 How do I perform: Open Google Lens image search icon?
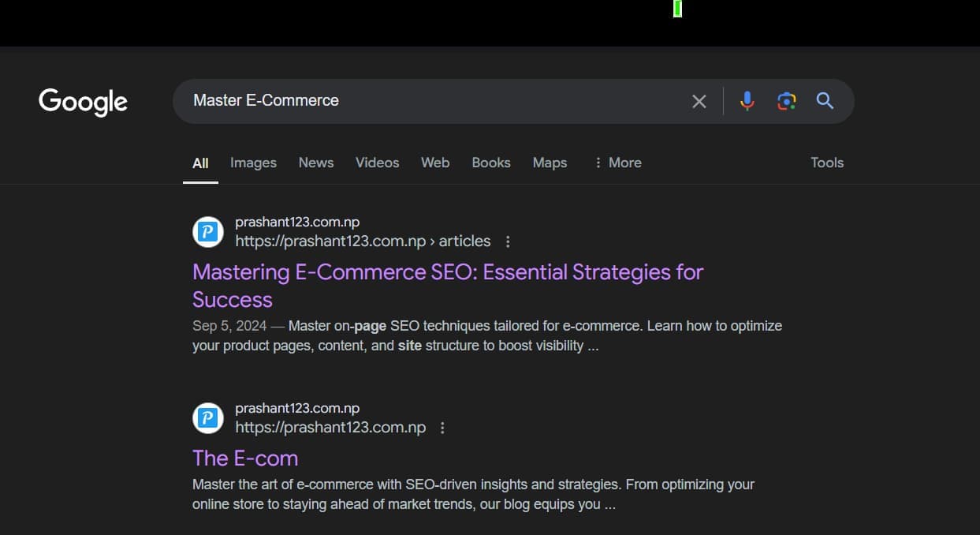pos(786,101)
